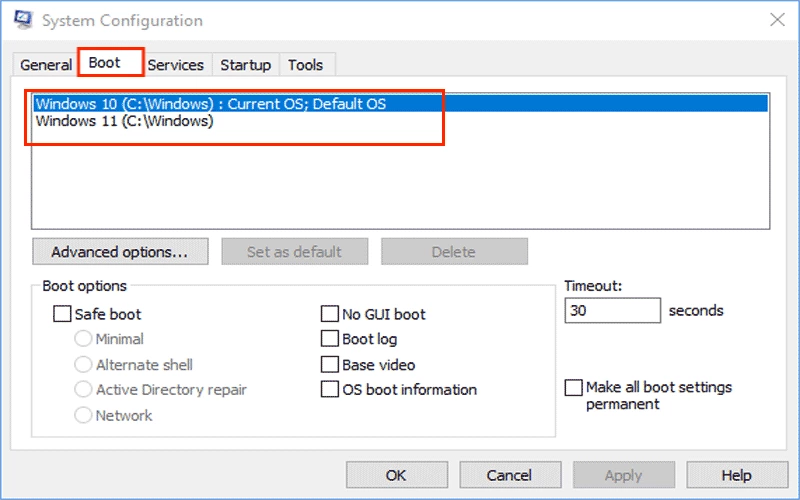Enable the Safe boot checkbox
Viewport: 800px width, 500px height.
(x=62, y=314)
